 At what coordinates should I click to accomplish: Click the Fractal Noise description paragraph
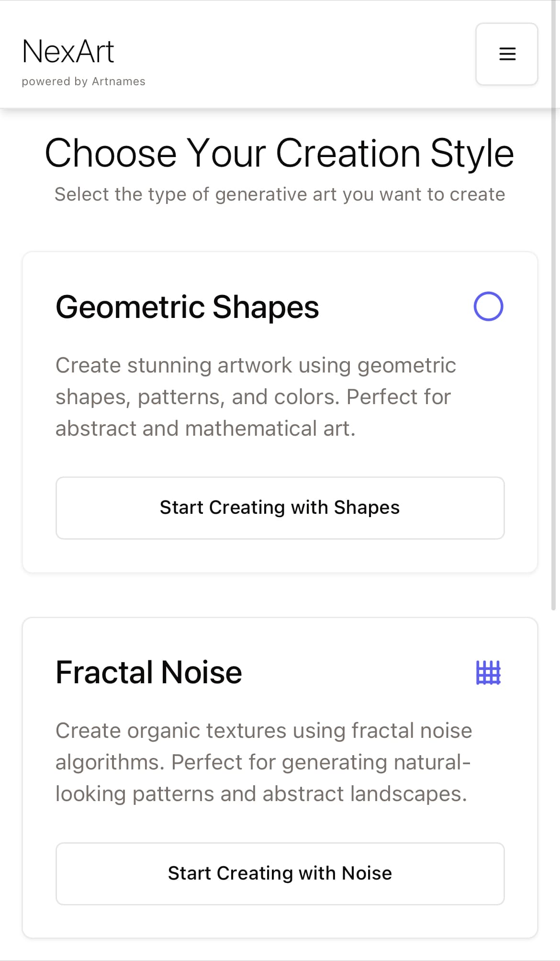[264, 762]
